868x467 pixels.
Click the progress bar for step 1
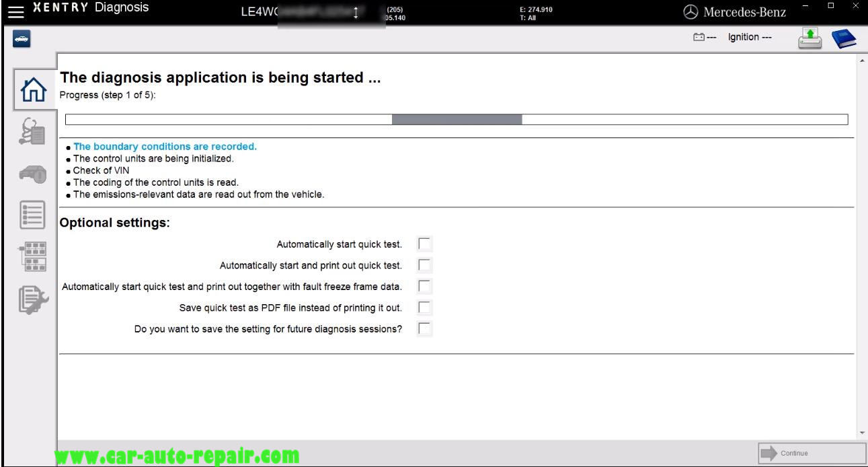(457, 120)
